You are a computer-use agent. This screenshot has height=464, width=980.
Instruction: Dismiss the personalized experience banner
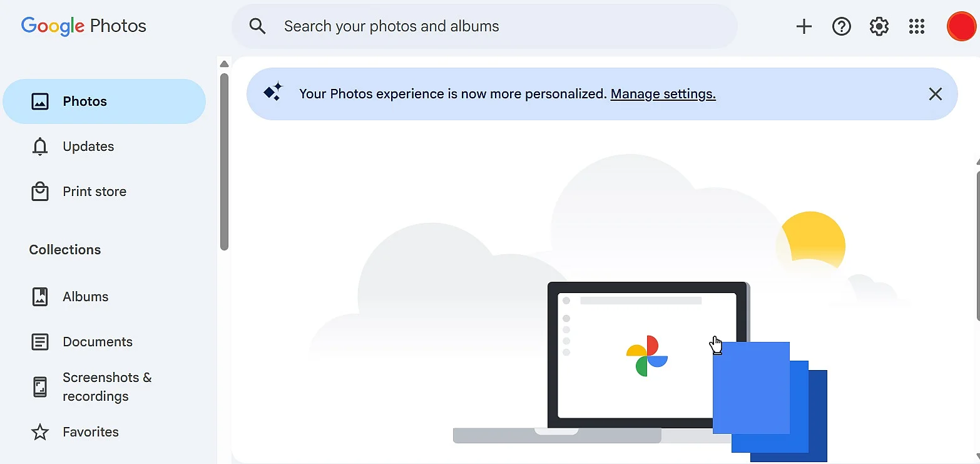pos(935,94)
